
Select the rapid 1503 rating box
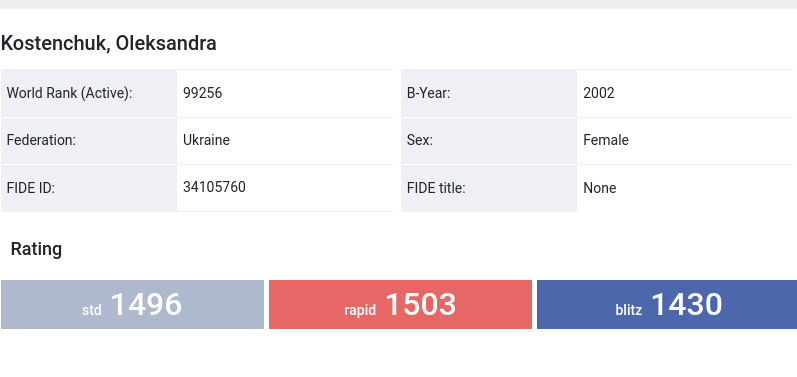pyautogui.click(x=401, y=304)
